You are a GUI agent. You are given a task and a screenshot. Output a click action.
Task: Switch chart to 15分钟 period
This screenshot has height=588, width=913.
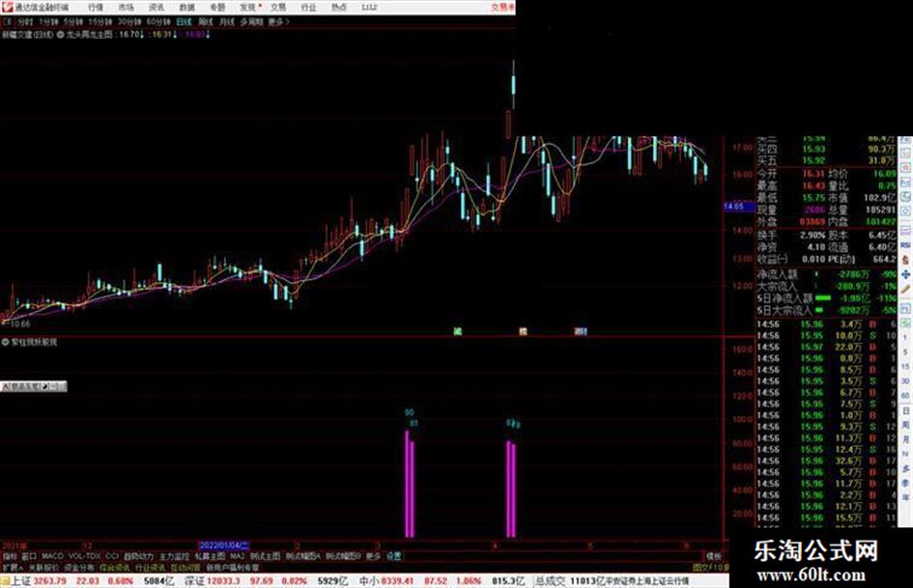click(100, 21)
